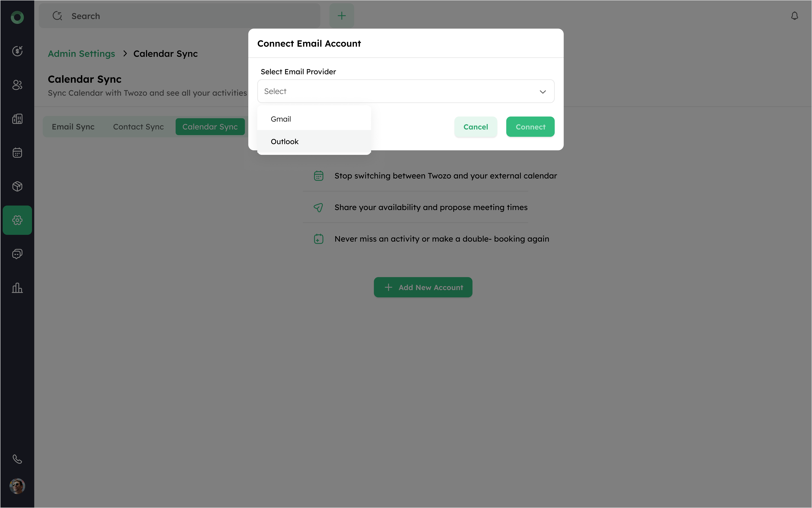Click the phone dialer icon

[x=17, y=459]
